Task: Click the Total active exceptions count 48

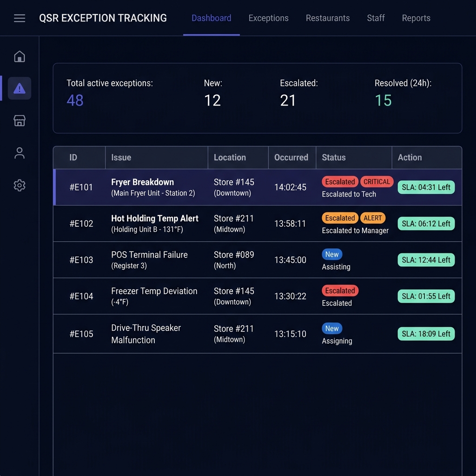Action: coord(75,100)
